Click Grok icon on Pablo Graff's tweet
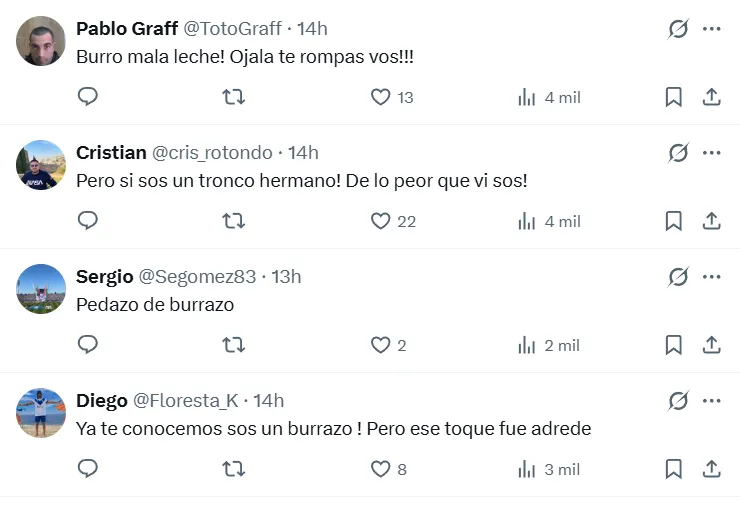 (678, 29)
